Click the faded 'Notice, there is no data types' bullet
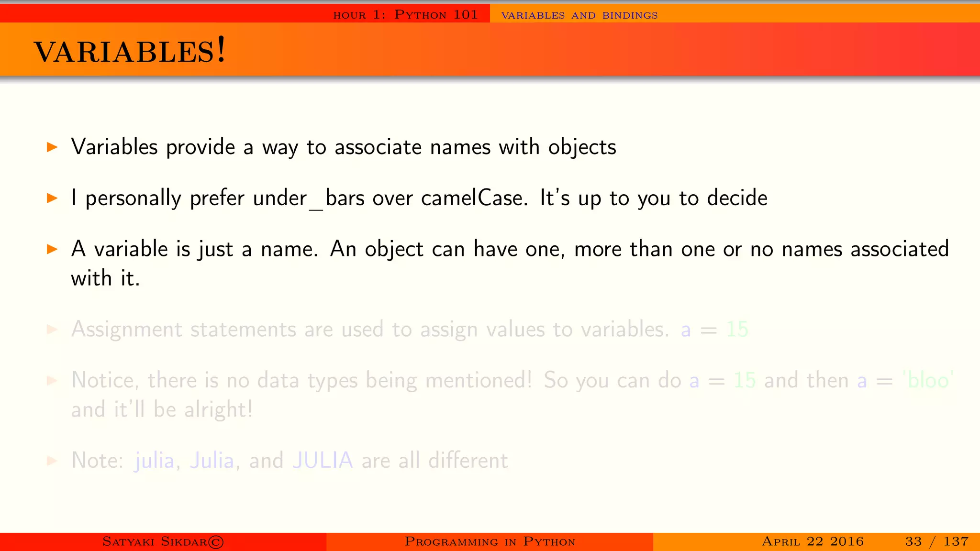This screenshot has height=551, width=980. click(x=512, y=395)
